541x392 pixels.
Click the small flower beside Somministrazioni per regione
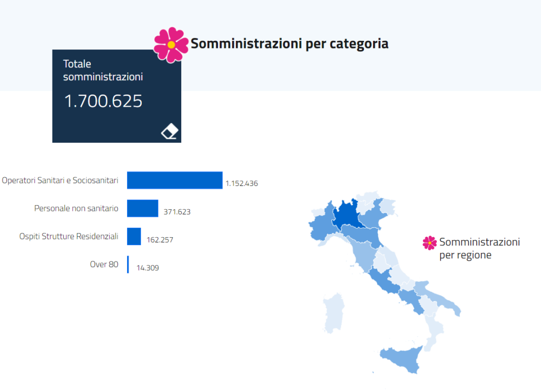coord(430,243)
